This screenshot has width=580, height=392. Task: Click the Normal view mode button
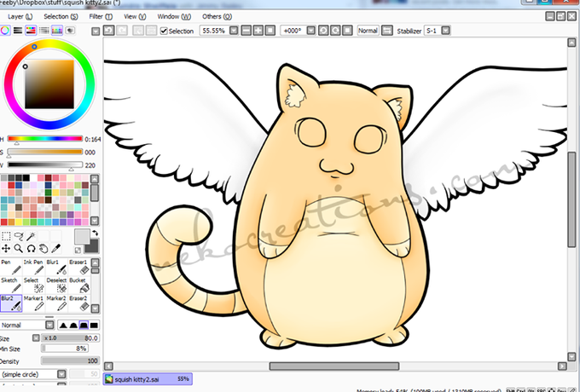point(368,31)
